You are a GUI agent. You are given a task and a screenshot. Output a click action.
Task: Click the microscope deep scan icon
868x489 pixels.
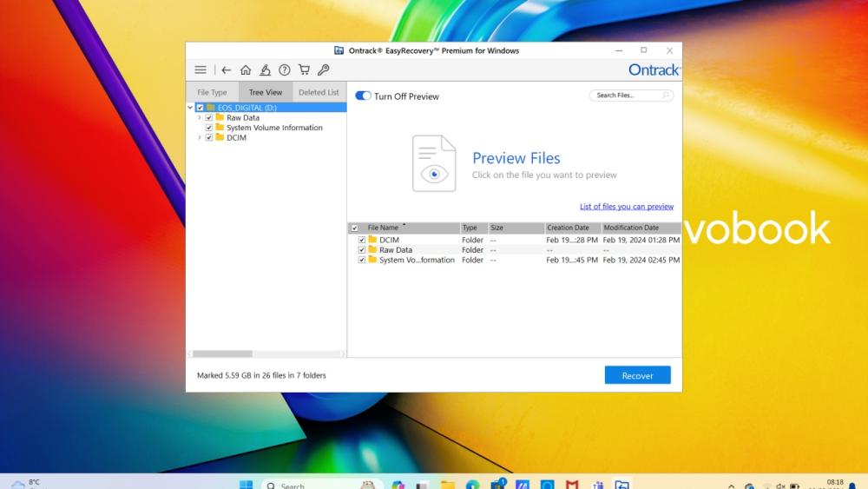pyautogui.click(x=266, y=70)
